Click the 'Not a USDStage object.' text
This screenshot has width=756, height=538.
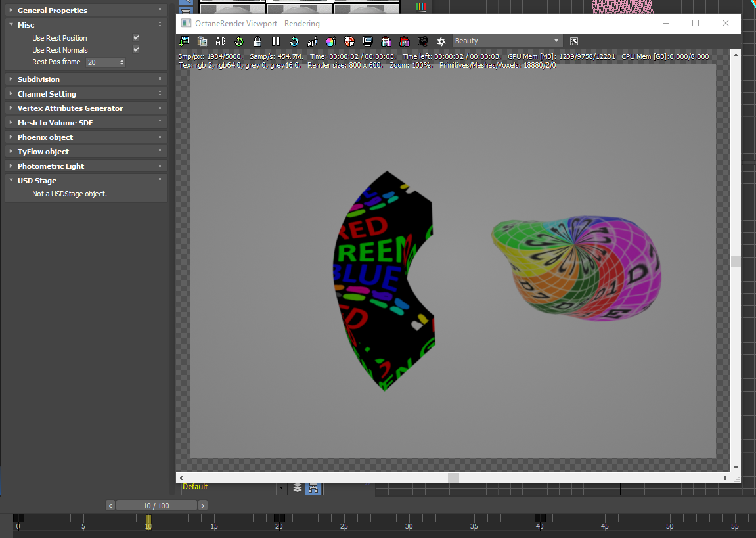pos(70,194)
